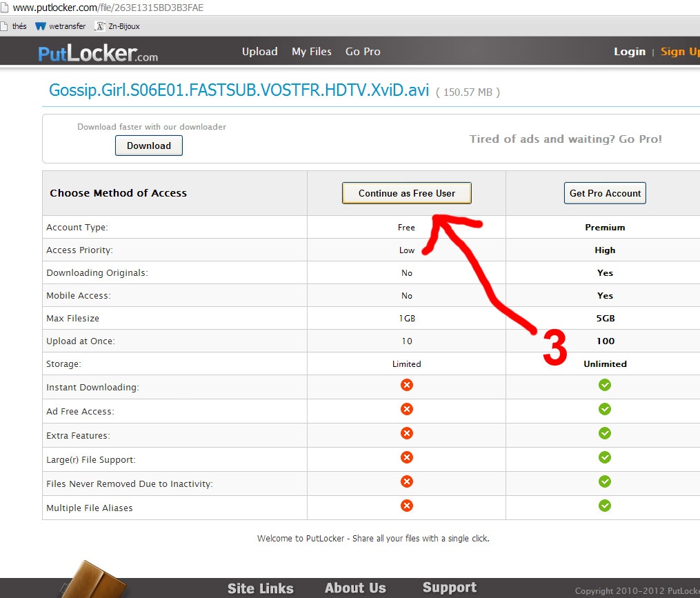Click the thés bookmark page icon

pyautogui.click(x=4, y=26)
